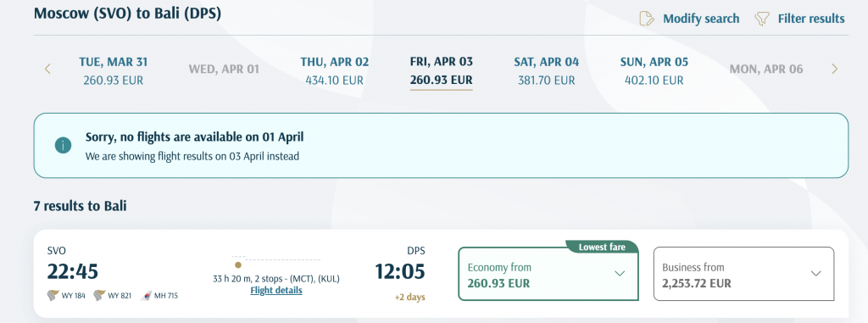Click the Filter results text
This screenshot has width=868, height=323.
[x=811, y=19]
